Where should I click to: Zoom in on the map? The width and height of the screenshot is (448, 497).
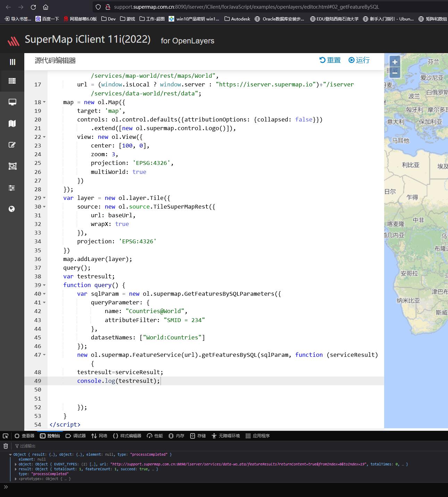pos(395,62)
